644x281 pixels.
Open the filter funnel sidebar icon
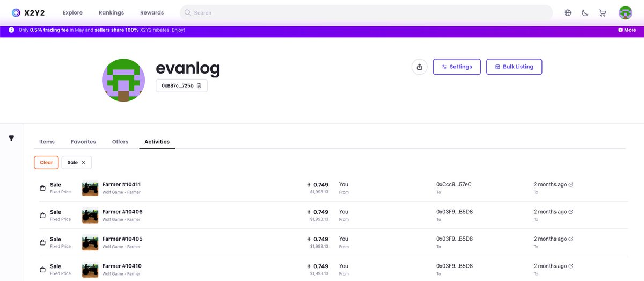pyautogui.click(x=11, y=139)
